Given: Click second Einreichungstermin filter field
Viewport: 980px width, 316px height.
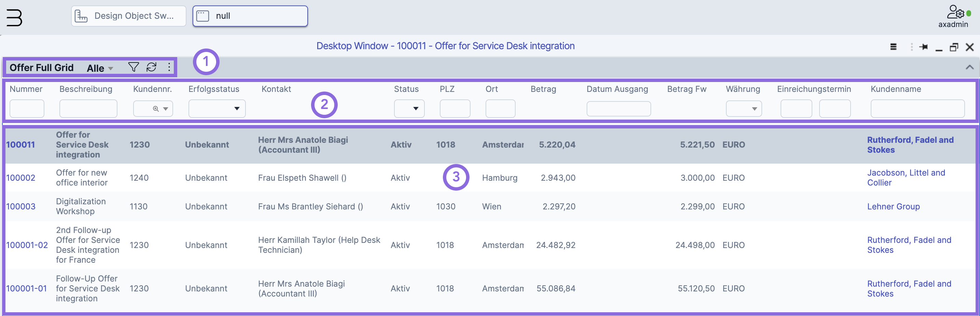Looking at the screenshot, I should tap(835, 109).
